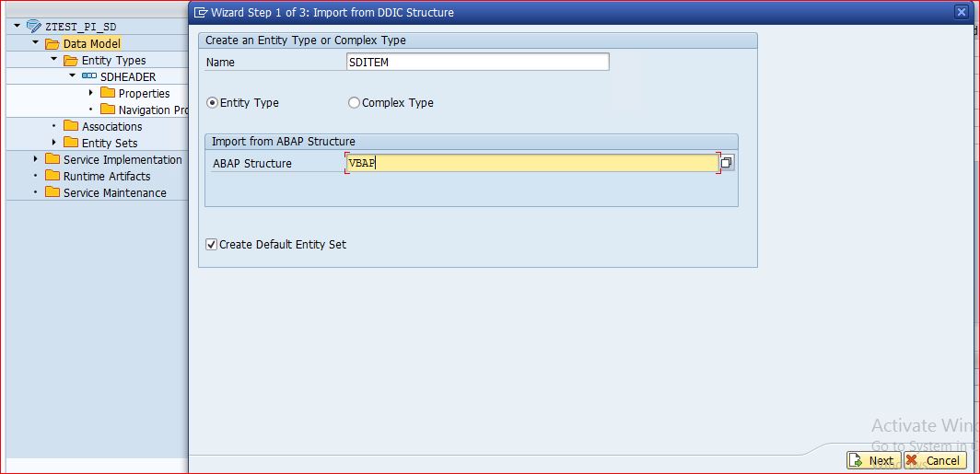
Task: Click the SDHEADER entity type icon
Action: click(x=89, y=76)
